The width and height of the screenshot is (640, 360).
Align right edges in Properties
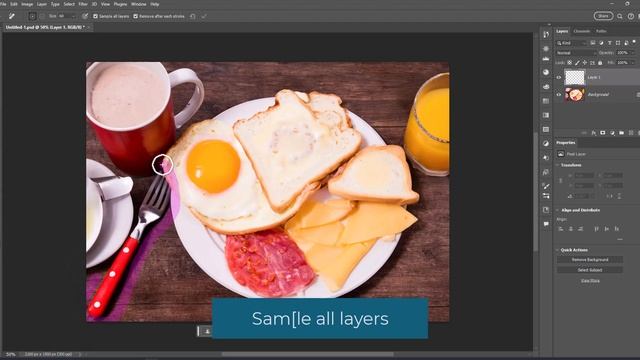(x=580, y=229)
